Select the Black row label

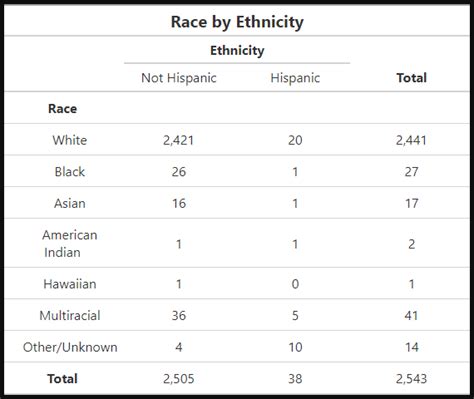(70, 172)
